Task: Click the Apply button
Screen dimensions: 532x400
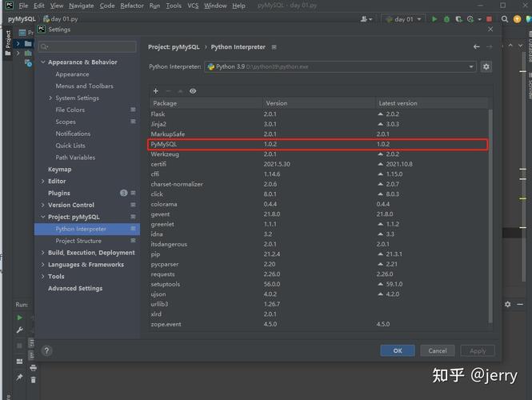Action: point(478,350)
